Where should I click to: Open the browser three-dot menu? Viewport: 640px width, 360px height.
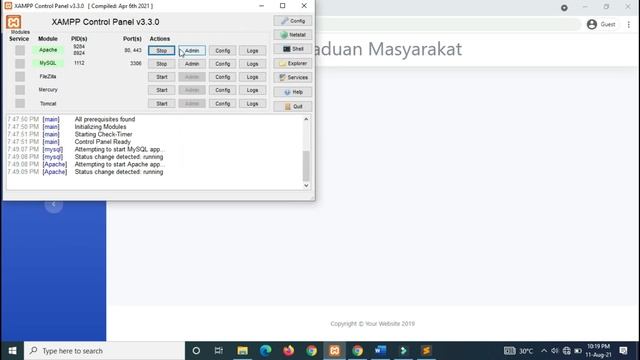click(x=629, y=24)
